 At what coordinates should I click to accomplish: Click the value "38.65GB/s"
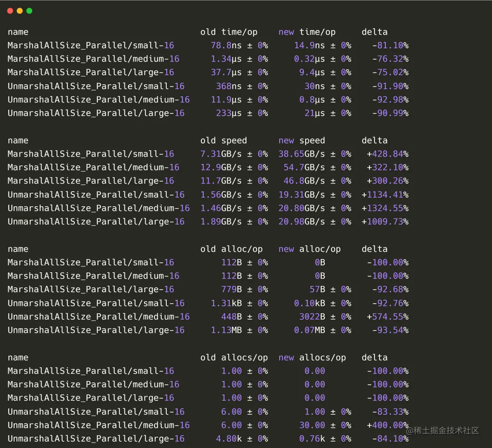(x=302, y=154)
